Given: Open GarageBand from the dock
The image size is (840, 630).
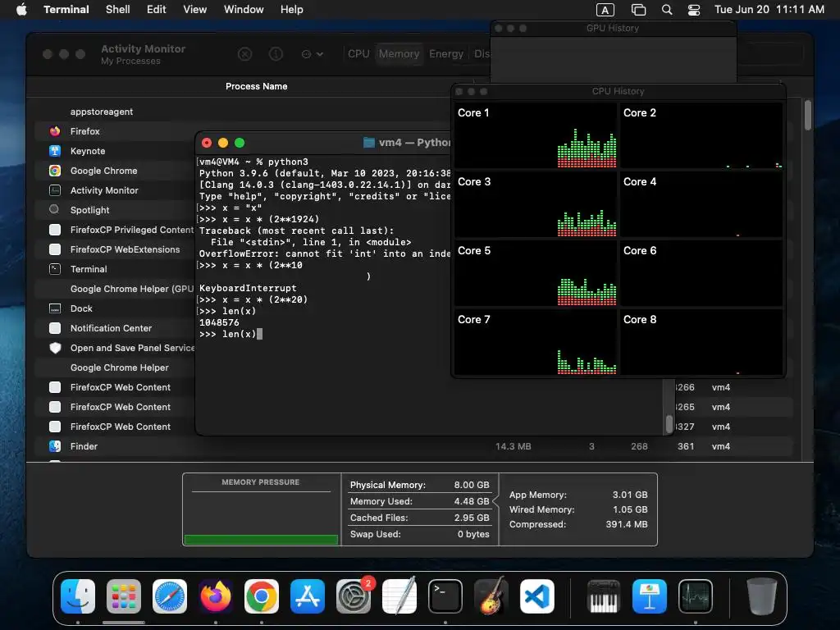Looking at the screenshot, I should (492, 596).
